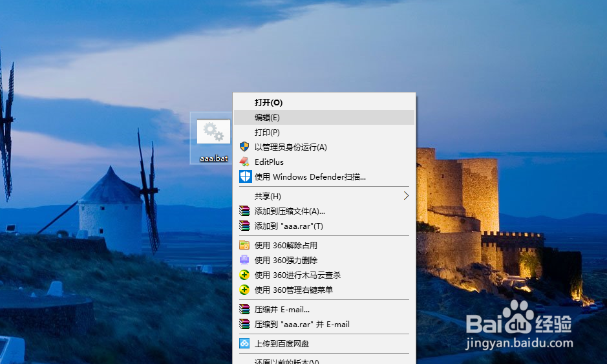Choose 添加到压缩文件(A)... entry
The height and width of the screenshot is (364, 607).
coord(325,211)
